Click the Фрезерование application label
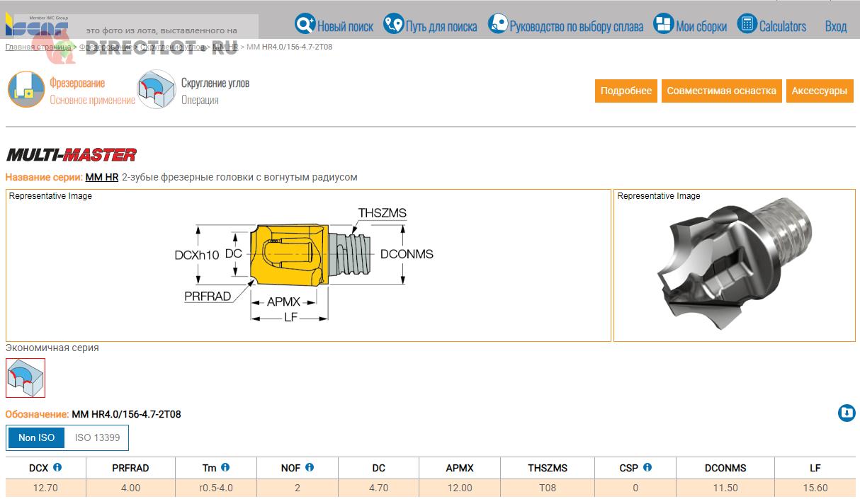 (x=77, y=83)
